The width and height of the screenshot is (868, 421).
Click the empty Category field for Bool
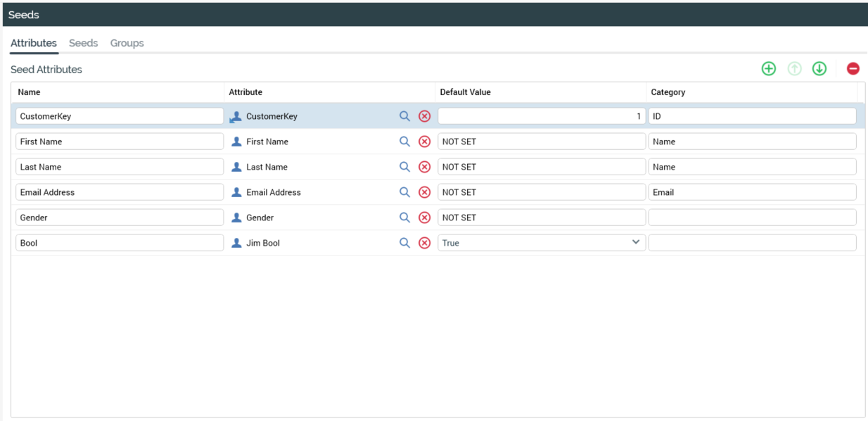[751, 243]
